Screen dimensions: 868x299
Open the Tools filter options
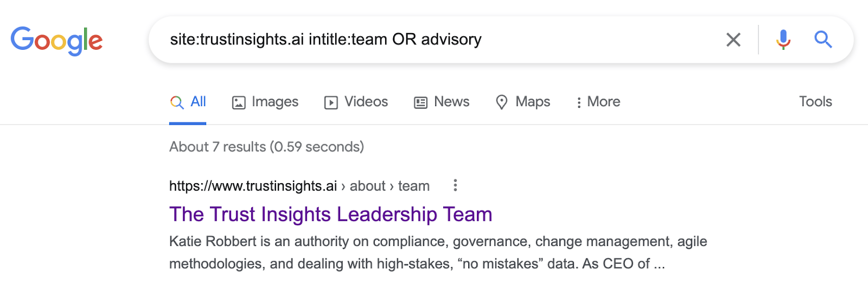(x=815, y=102)
